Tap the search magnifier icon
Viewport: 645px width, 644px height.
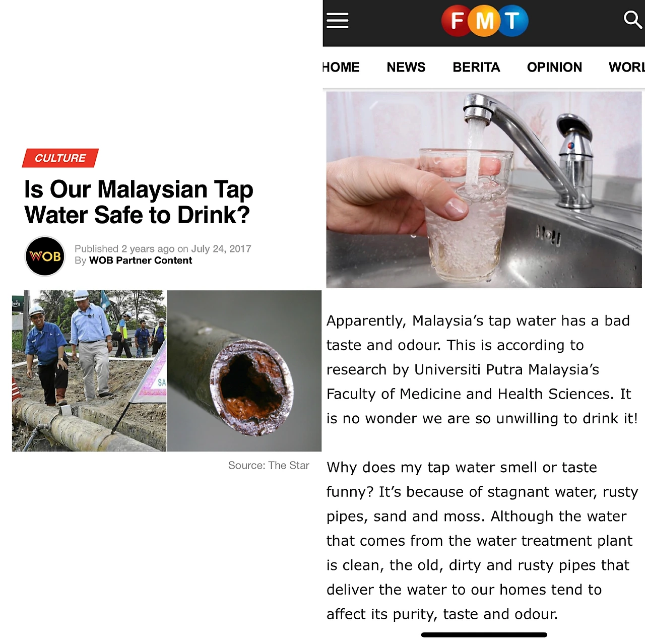(632, 20)
